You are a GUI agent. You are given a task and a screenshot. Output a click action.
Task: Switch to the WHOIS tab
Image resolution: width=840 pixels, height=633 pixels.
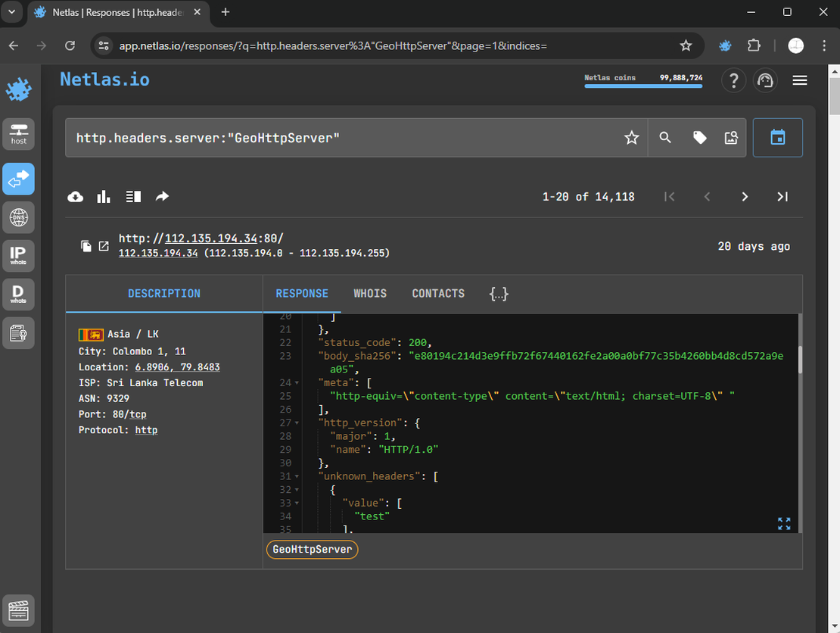pyautogui.click(x=370, y=293)
